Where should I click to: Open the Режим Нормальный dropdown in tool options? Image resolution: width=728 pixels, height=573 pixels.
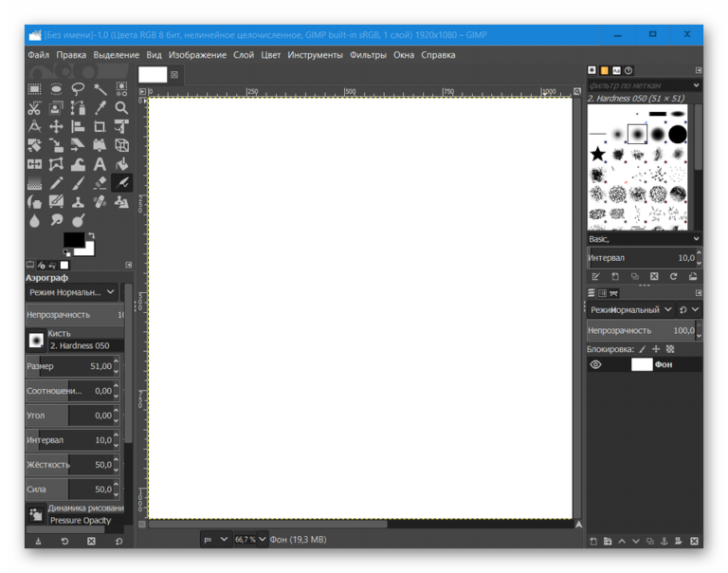(71, 292)
